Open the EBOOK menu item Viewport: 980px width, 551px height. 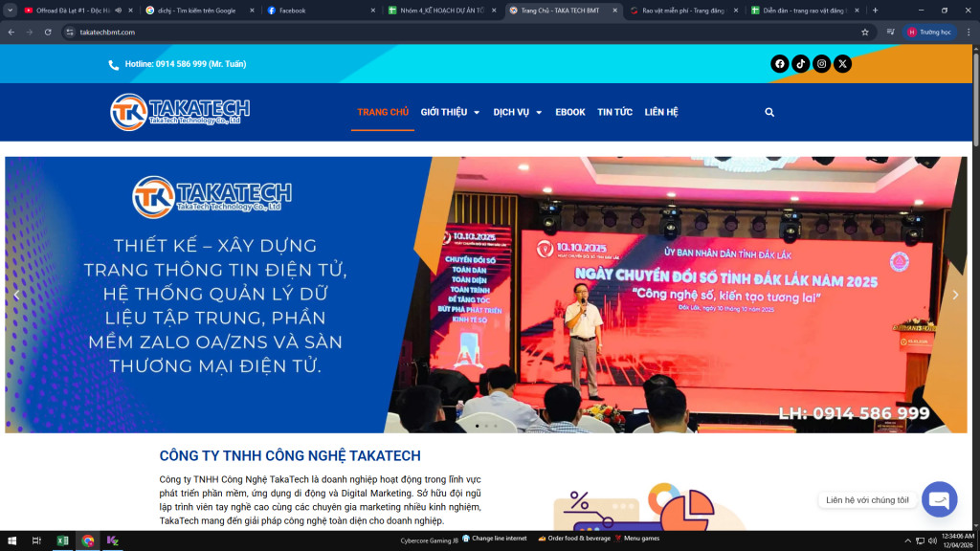tap(570, 112)
